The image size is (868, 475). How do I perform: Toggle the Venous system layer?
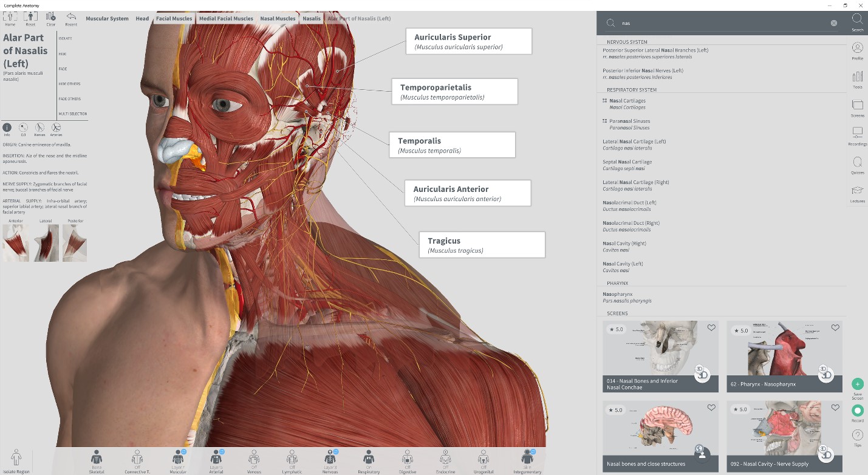pos(254,460)
